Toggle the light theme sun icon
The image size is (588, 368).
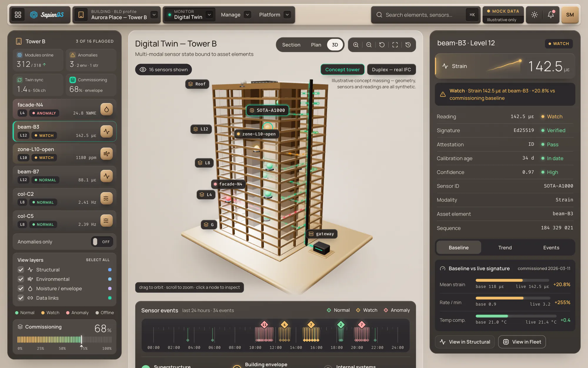534,15
